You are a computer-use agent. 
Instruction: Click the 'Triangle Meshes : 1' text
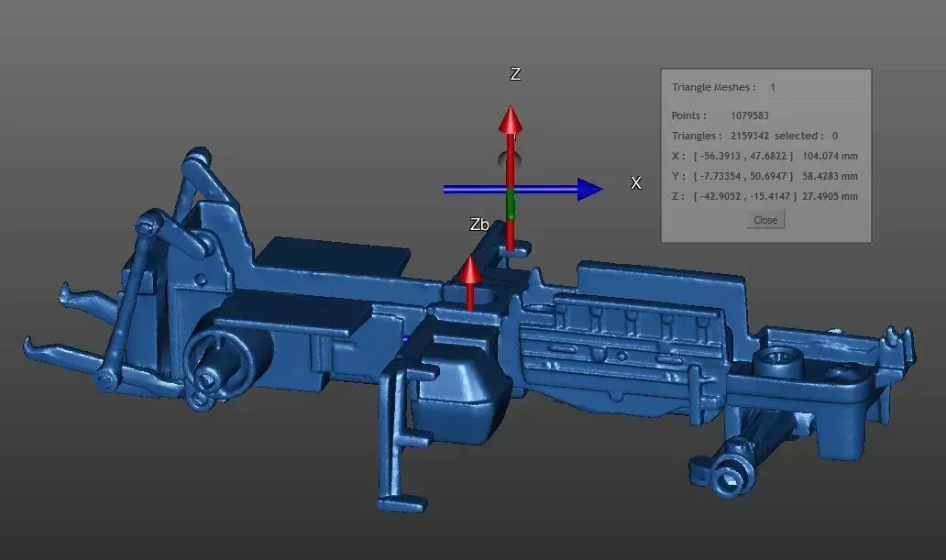[x=722, y=87]
